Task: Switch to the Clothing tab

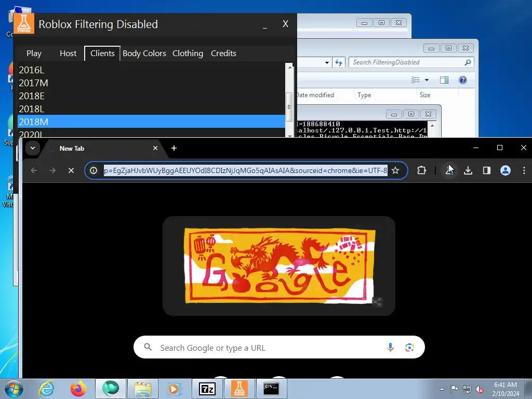Action: (188, 54)
